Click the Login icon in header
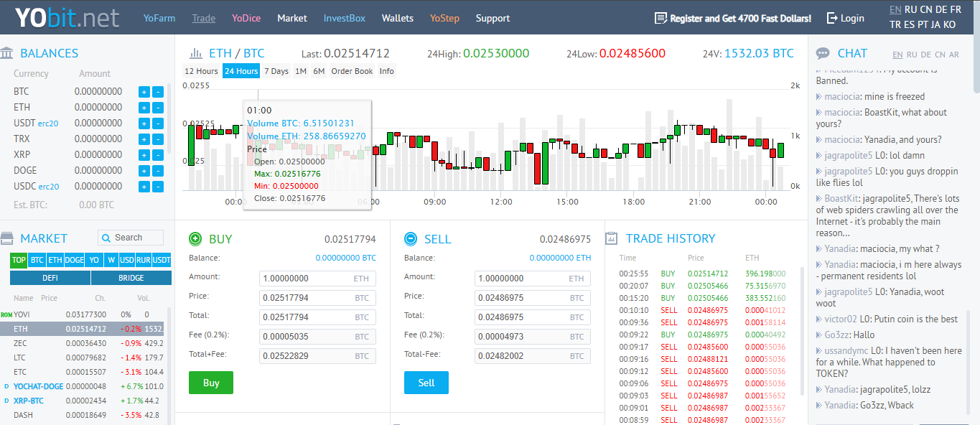This screenshot has width=980, height=425. tap(832, 18)
